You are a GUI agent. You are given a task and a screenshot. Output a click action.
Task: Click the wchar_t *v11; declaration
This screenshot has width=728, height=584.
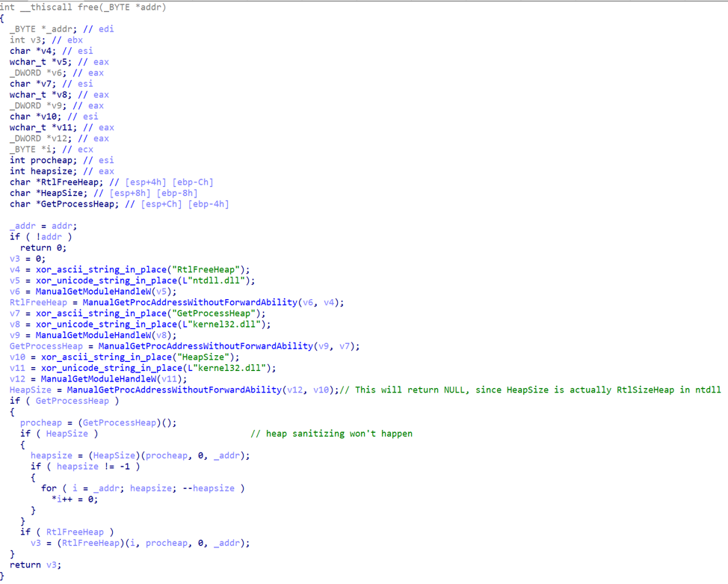coord(43,127)
